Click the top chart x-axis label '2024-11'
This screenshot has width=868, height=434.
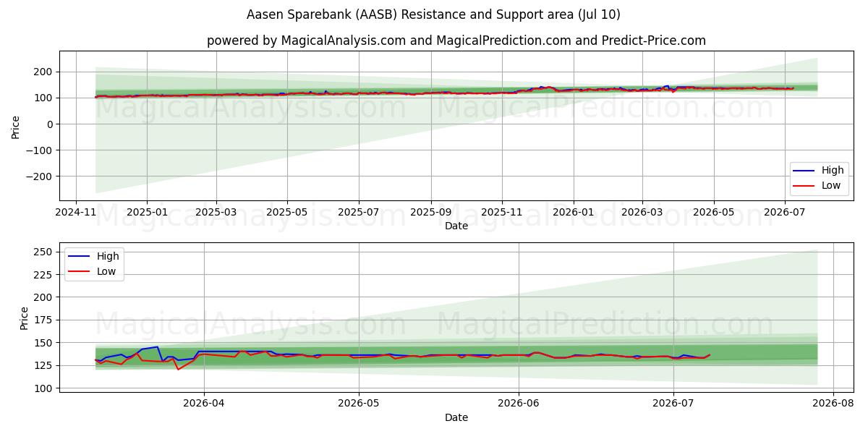[x=76, y=213]
